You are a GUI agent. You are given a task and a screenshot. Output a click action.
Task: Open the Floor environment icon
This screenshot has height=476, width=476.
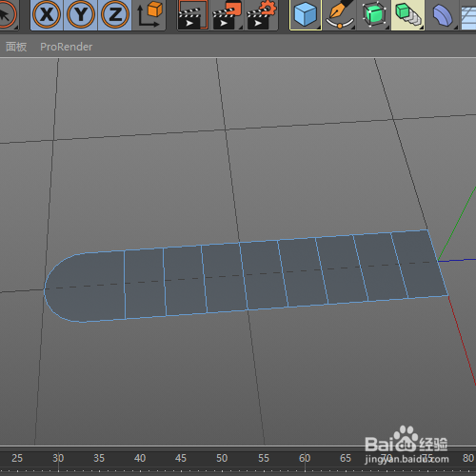click(468, 16)
